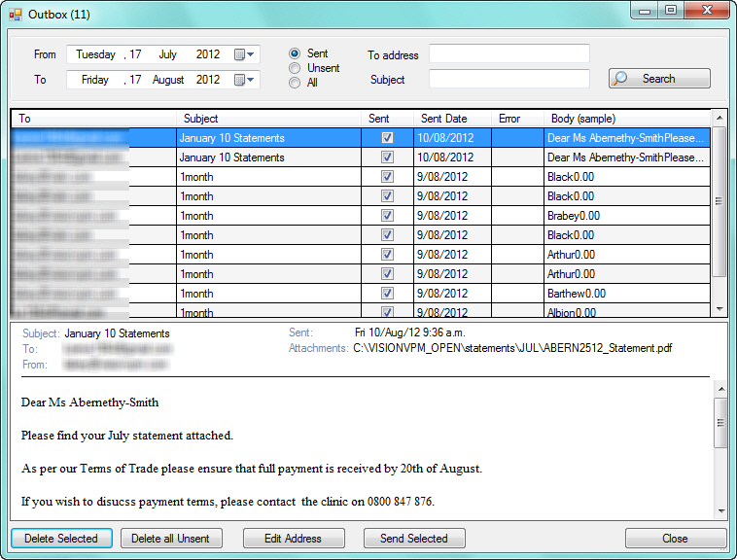The width and height of the screenshot is (737, 560).
Task: Sort by the To column header
Action: pos(93,119)
